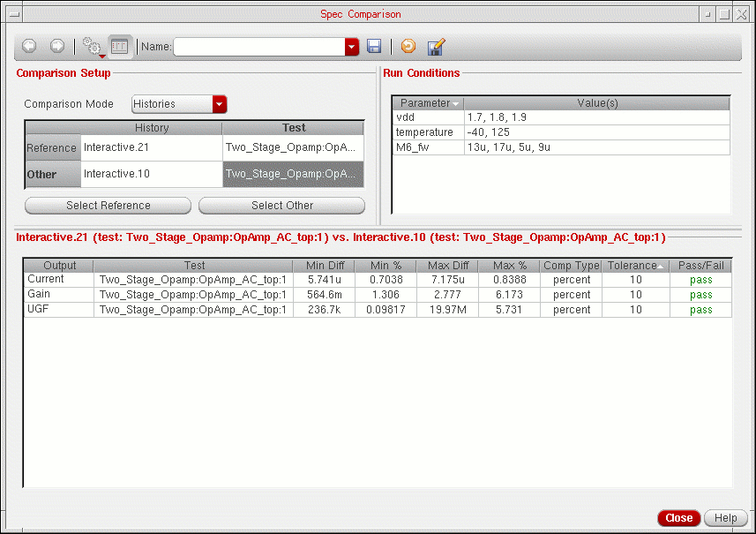Select the Reference row Interactive.21 history cell
This screenshot has width=756, height=534.
pyautogui.click(x=151, y=147)
